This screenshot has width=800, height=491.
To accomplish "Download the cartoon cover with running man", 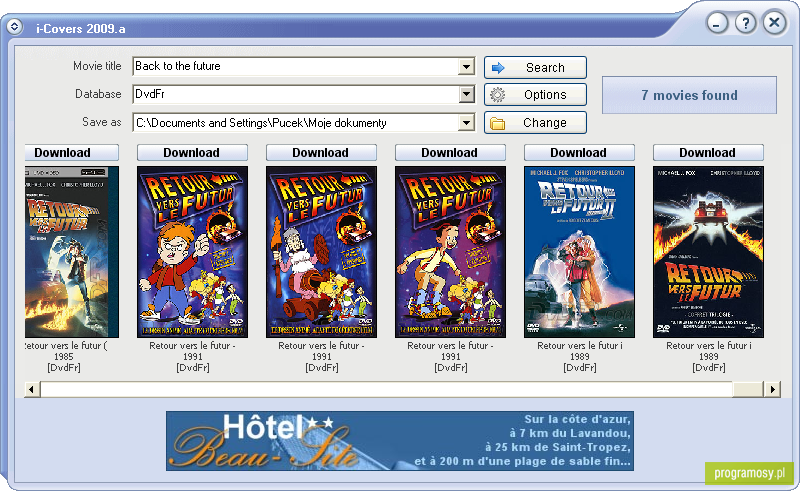I will point(451,153).
